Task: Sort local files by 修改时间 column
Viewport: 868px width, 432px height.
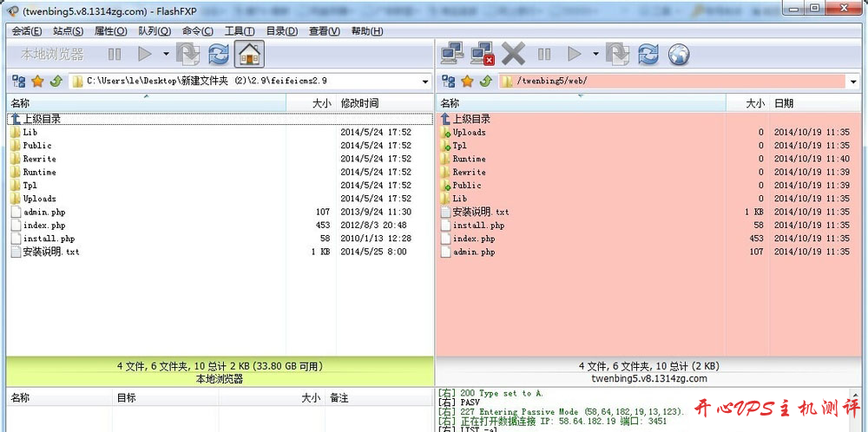Action: (x=385, y=103)
